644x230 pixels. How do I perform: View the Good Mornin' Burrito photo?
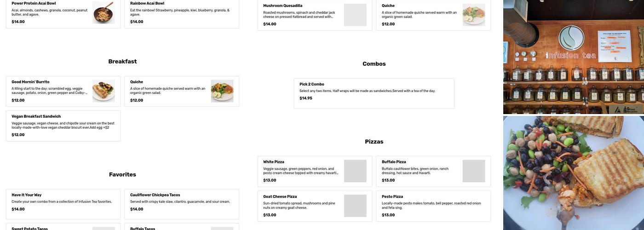click(103, 91)
